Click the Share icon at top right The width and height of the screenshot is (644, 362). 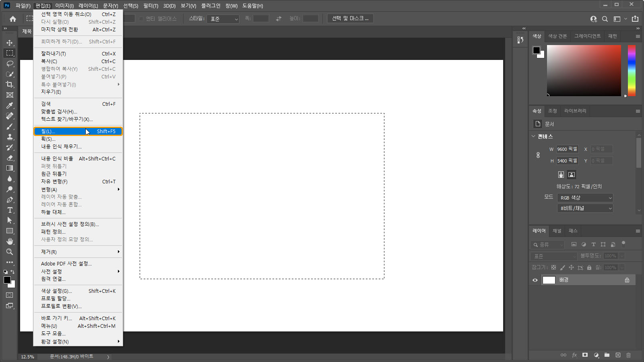click(635, 19)
